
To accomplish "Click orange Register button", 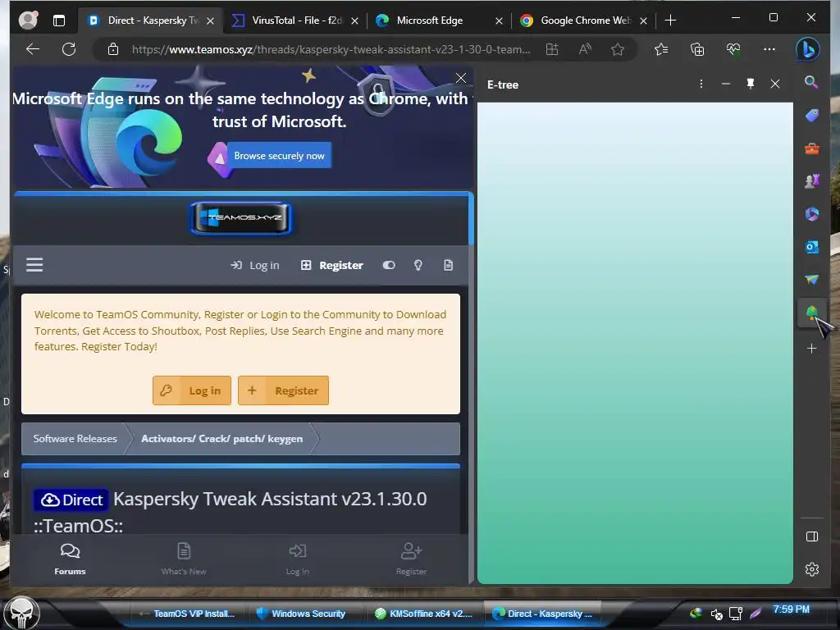I will tap(283, 390).
